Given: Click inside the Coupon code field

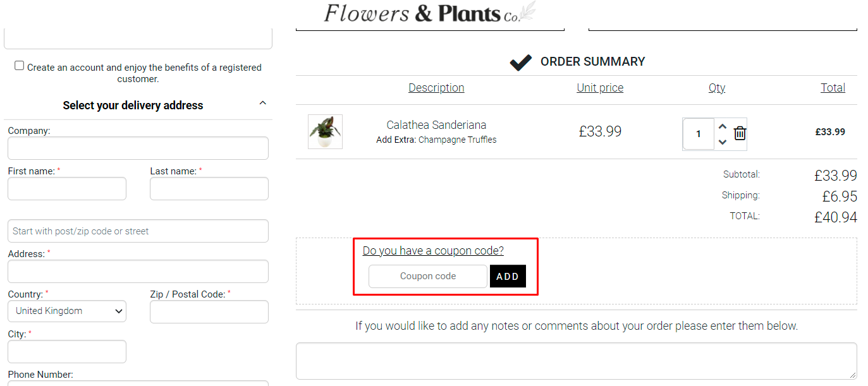Looking at the screenshot, I should (x=427, y=276).
